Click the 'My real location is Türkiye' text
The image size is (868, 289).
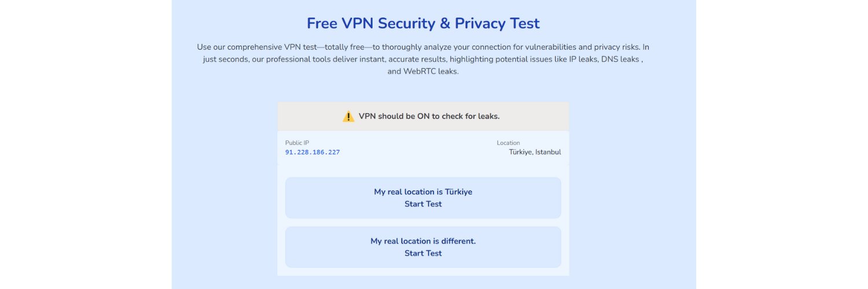point(423,192)
